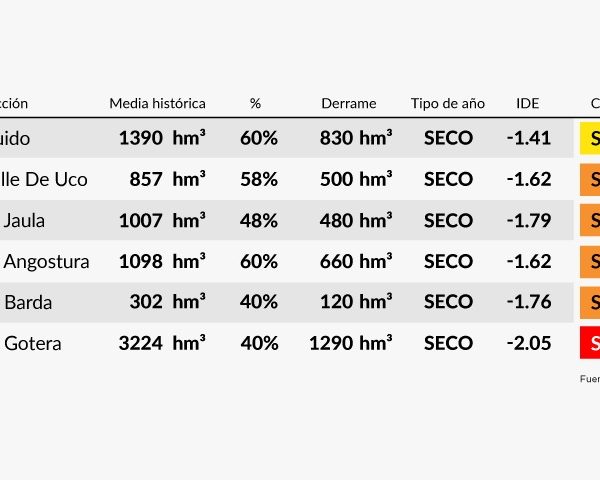
Task: Click the red swatch in the Gotera row
Action: point(589,343)
